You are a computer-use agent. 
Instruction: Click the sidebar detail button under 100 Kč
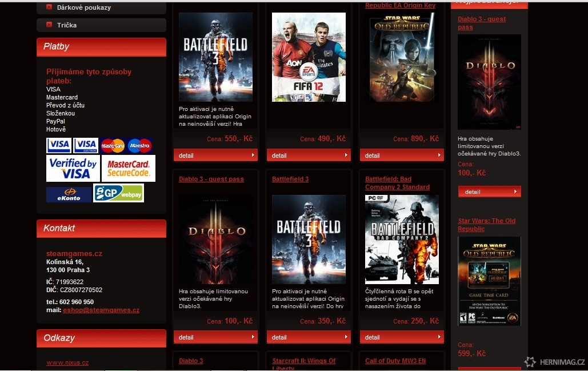(489, 192)
